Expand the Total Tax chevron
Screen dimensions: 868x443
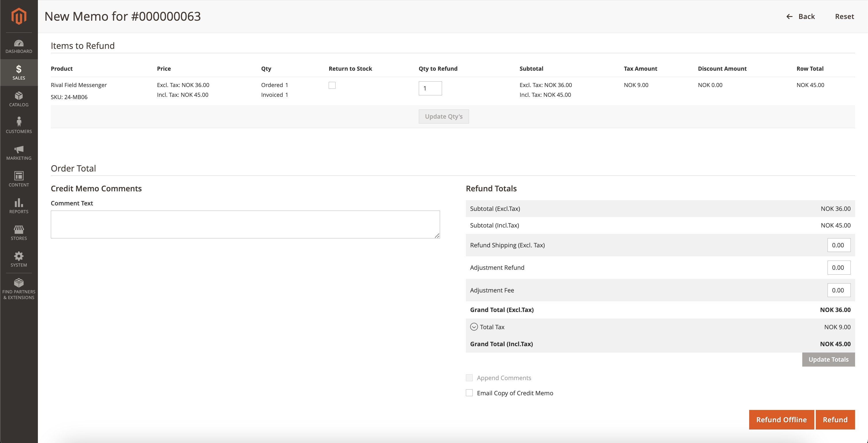(474, 327)
